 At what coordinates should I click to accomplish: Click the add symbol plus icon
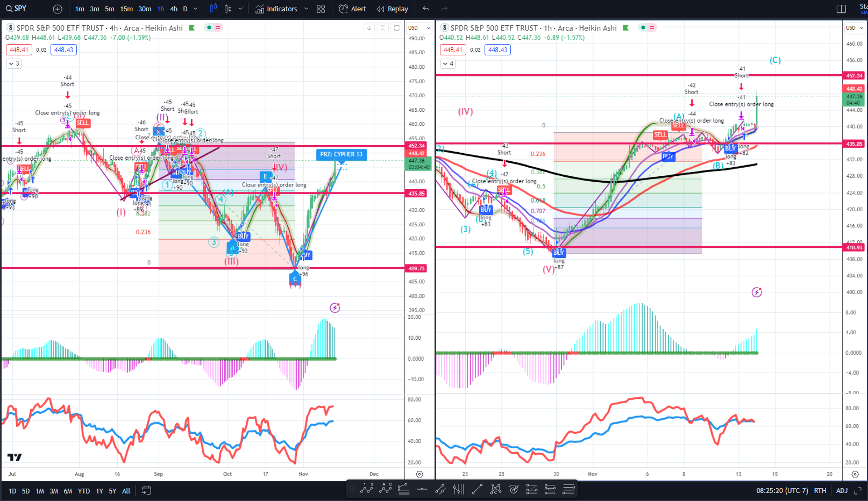(x=58, y=9)
